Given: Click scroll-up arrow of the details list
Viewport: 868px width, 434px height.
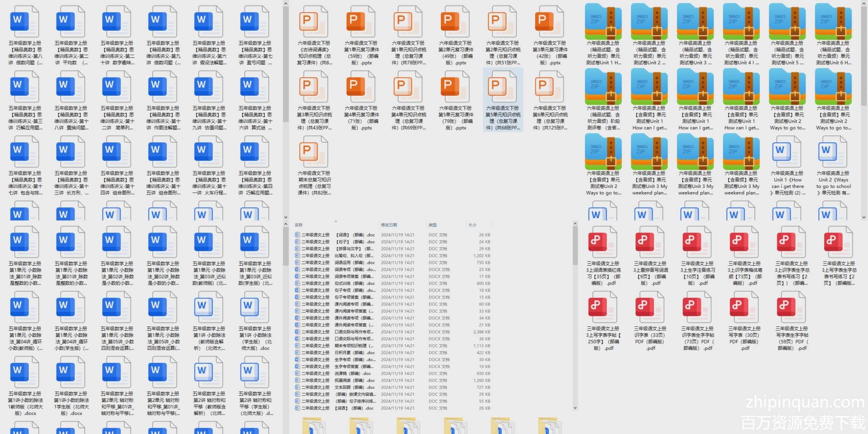Looking at the screenshot, I should point(575,224).
